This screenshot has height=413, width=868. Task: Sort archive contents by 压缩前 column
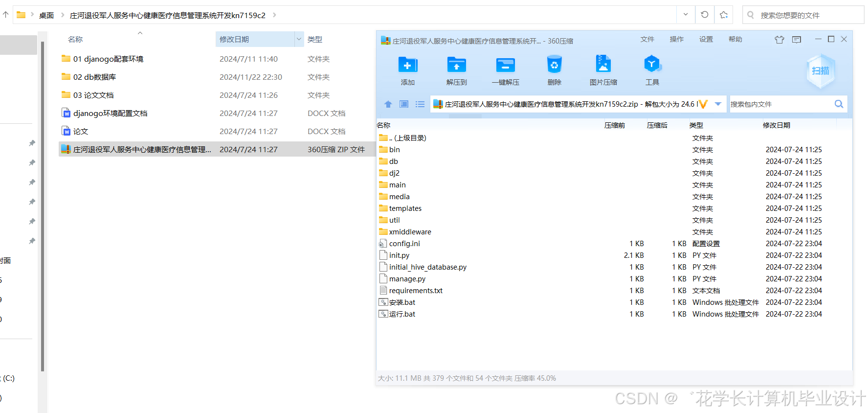(615, 125)
